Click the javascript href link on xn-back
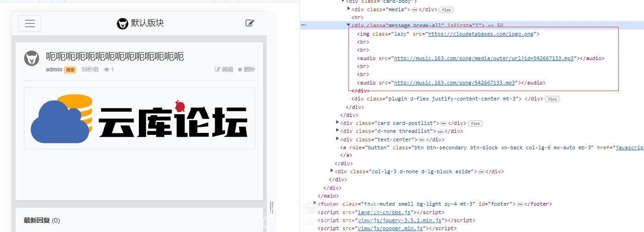 tap(629, 147)
